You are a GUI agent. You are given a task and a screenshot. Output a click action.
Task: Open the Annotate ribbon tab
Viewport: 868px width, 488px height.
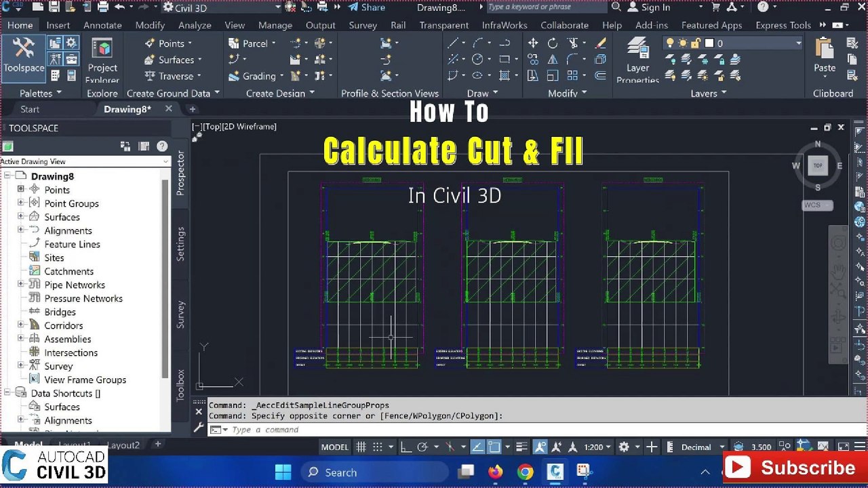tap(102, 25)
